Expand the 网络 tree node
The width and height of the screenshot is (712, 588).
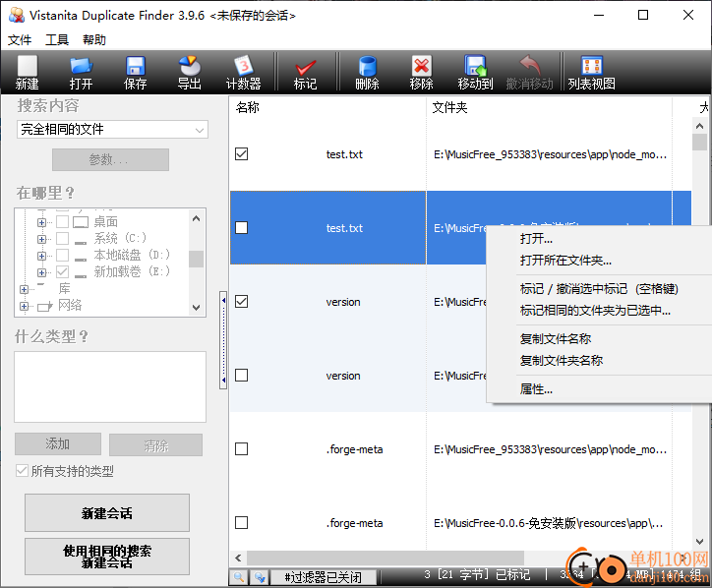point(24,306)
